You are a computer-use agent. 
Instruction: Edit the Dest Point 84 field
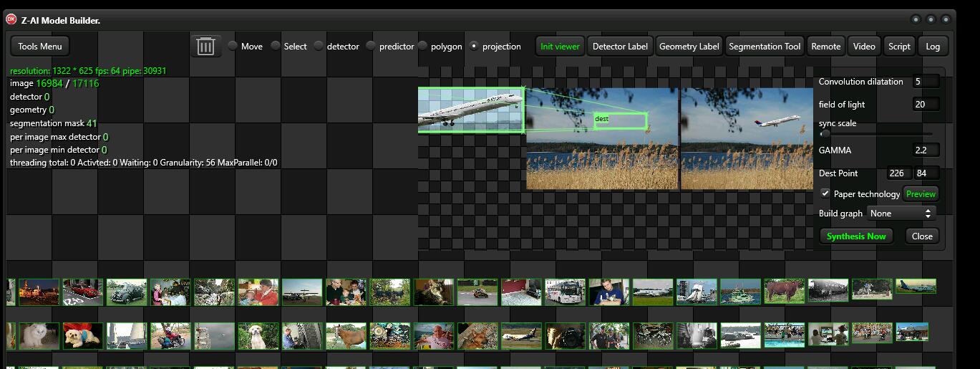pyautogui.click(x=926, y=173)
